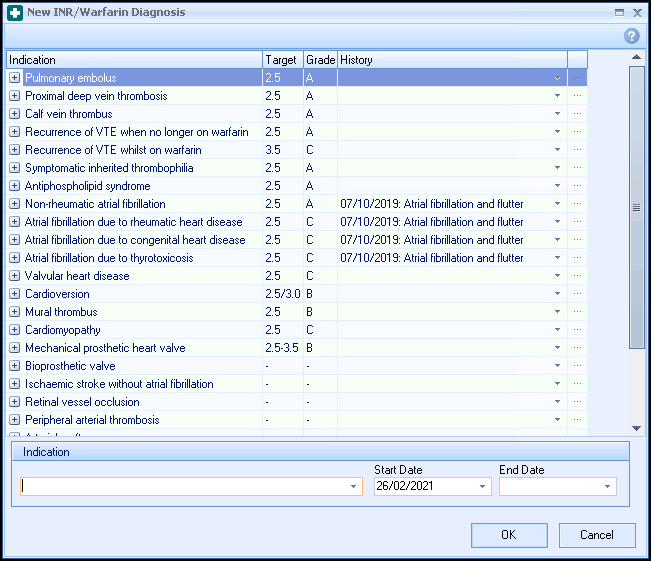Click scroll down arrow of indication list

pos(637,426)
